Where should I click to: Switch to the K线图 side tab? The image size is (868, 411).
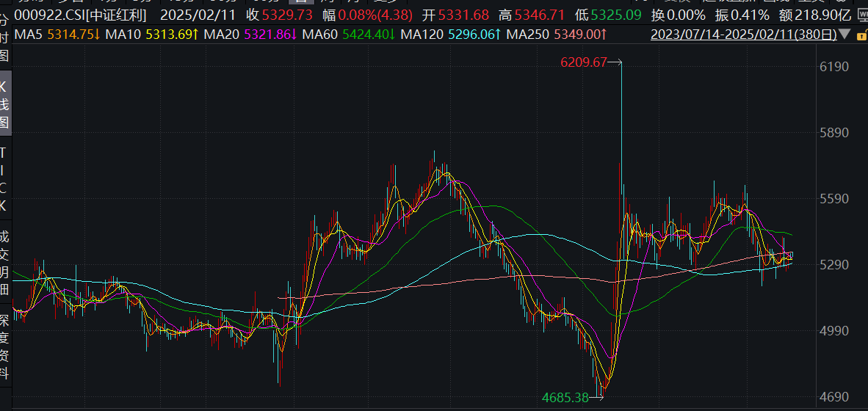click(x=5, y=103)
